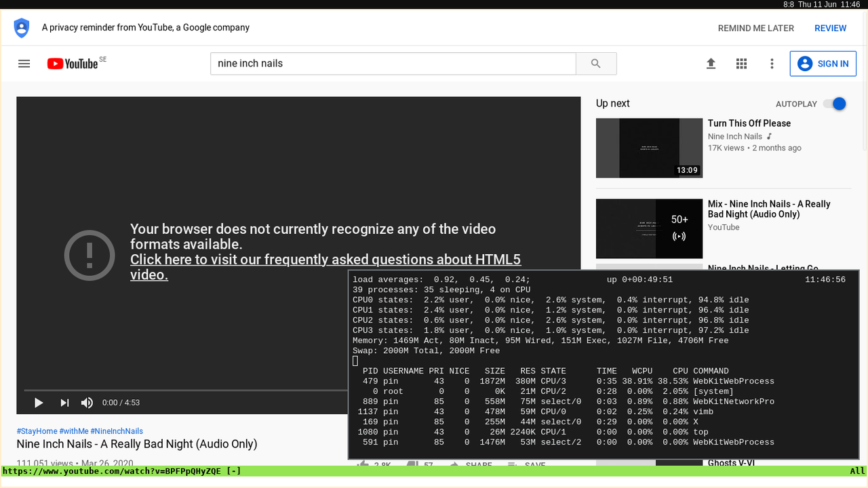The height and width of the screenshot is (488, 868).
Task: Click the 8:8 indicator in top bar
Action: tap(789, 5)
